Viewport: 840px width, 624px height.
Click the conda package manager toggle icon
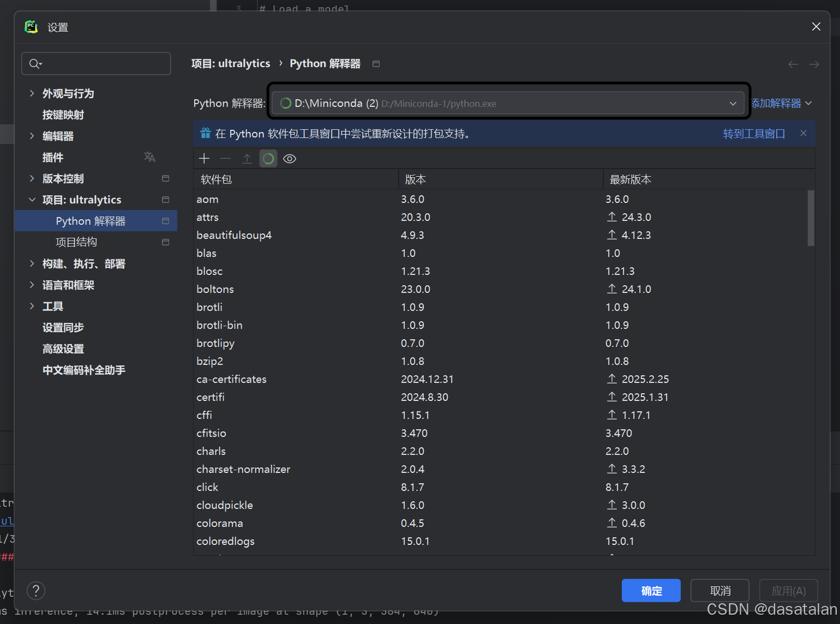(x=268, y=159)
